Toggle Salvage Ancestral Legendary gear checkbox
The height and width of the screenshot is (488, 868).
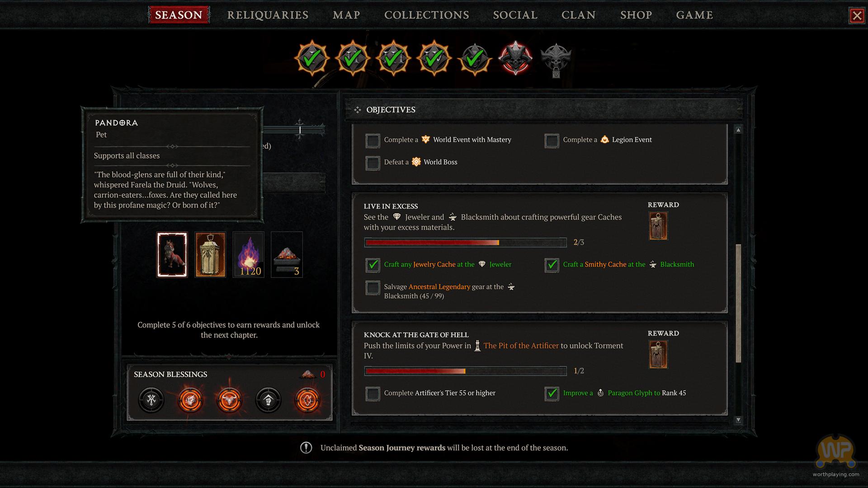click(373, 288)
